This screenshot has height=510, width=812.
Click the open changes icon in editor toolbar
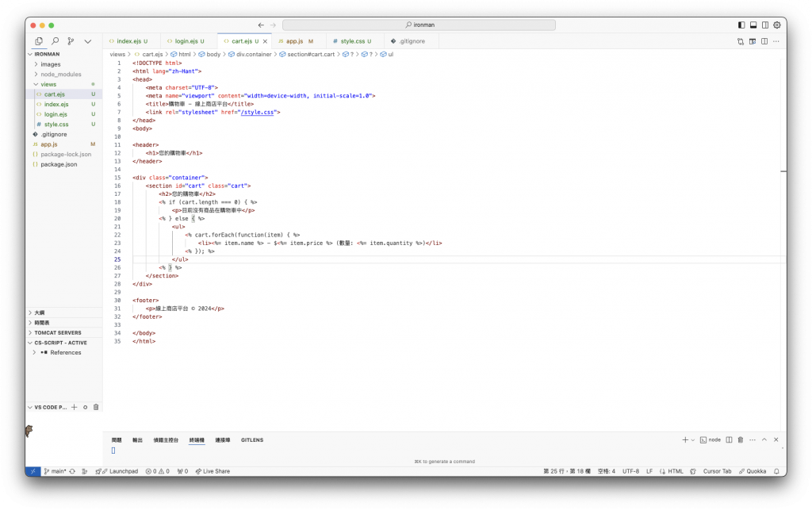(x=741, y=41)
